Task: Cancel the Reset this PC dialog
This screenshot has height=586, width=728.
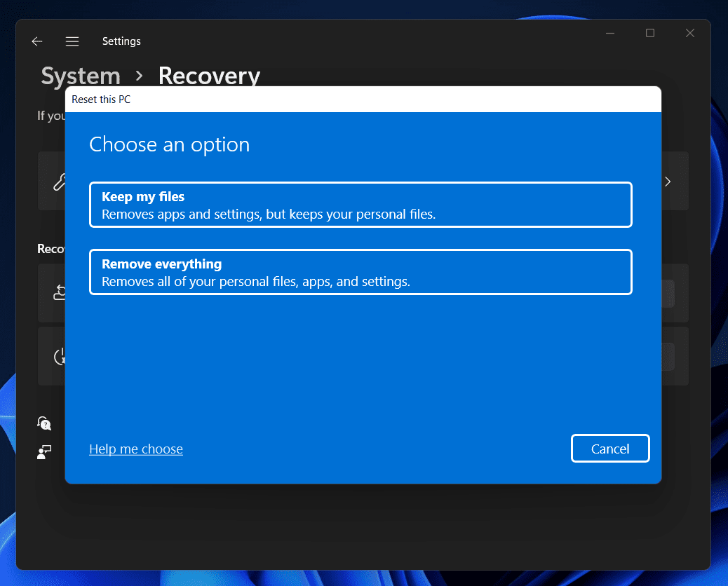Action: 609,448
